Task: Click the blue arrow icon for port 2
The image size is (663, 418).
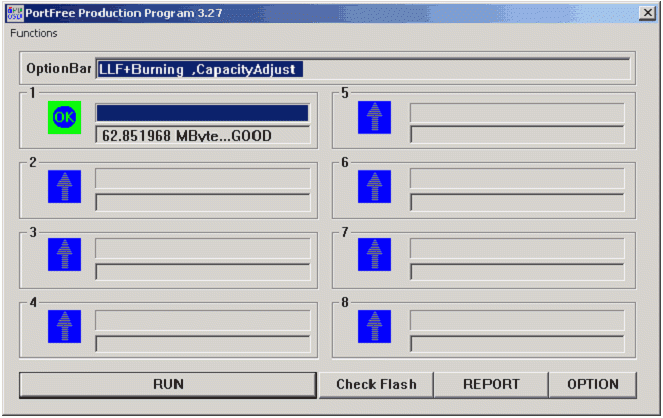Action: point(64,186)
